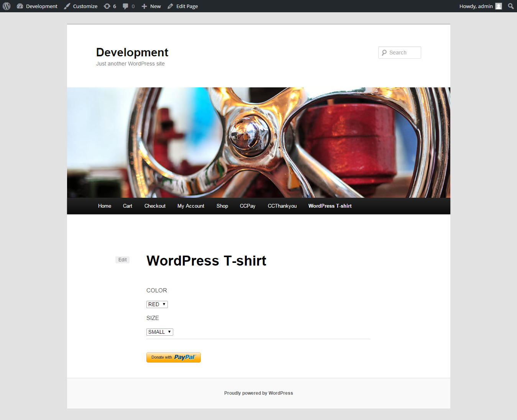517x420 pixels.
Task: Open the SIZE dropdown showing SMALL
Action: pos(160,332)
